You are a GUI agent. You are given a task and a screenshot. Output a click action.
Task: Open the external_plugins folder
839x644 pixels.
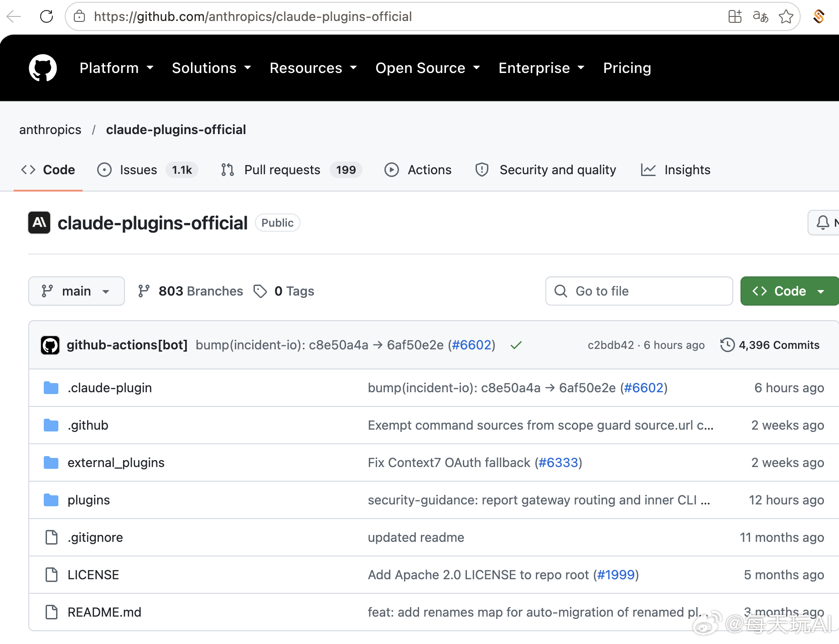coord(116,462)
